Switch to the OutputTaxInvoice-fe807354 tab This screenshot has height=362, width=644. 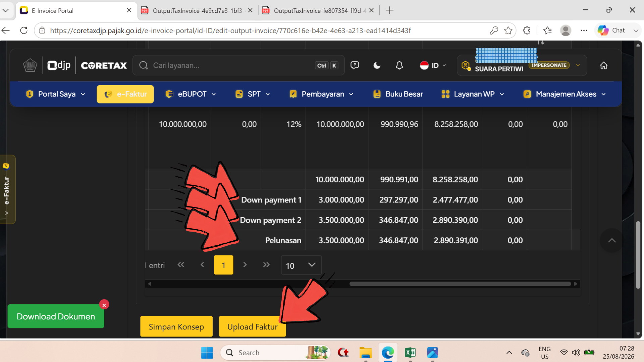[x=319, y=10]
